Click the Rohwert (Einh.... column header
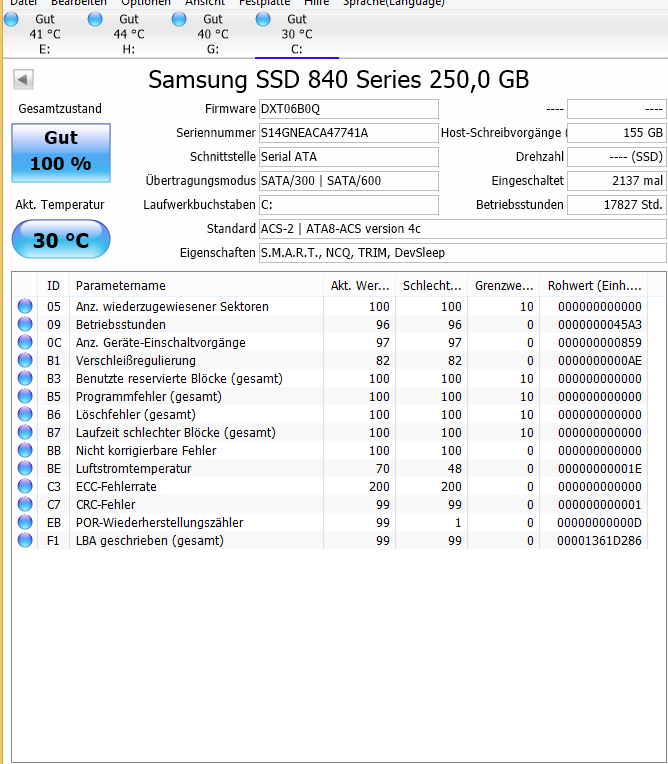Viewport: 668px width, 764px height. pyautogui.click(x=594, y=286)
